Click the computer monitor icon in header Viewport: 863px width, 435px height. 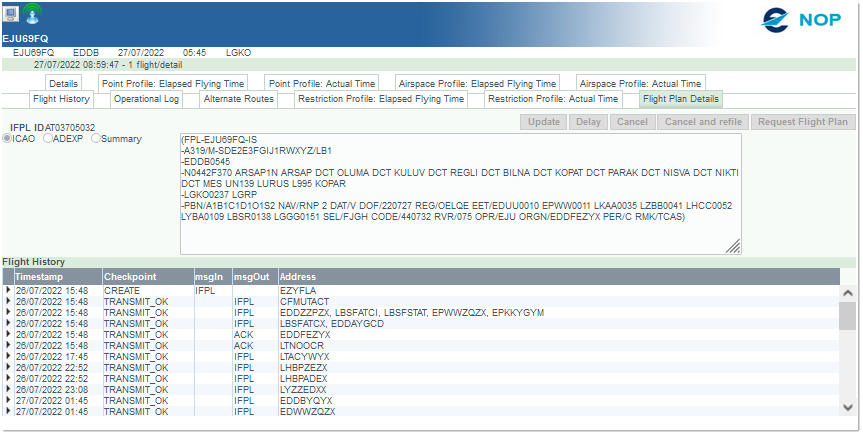tap(11, 13)
